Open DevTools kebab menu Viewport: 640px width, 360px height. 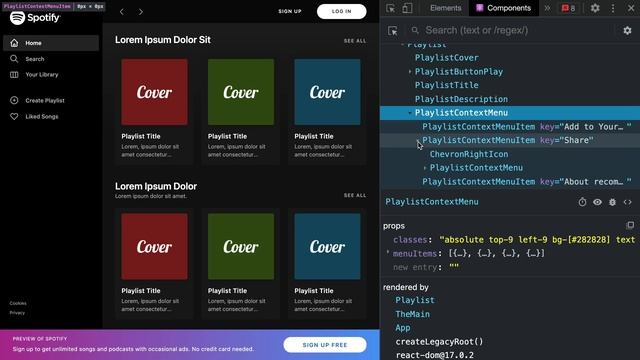613,8
